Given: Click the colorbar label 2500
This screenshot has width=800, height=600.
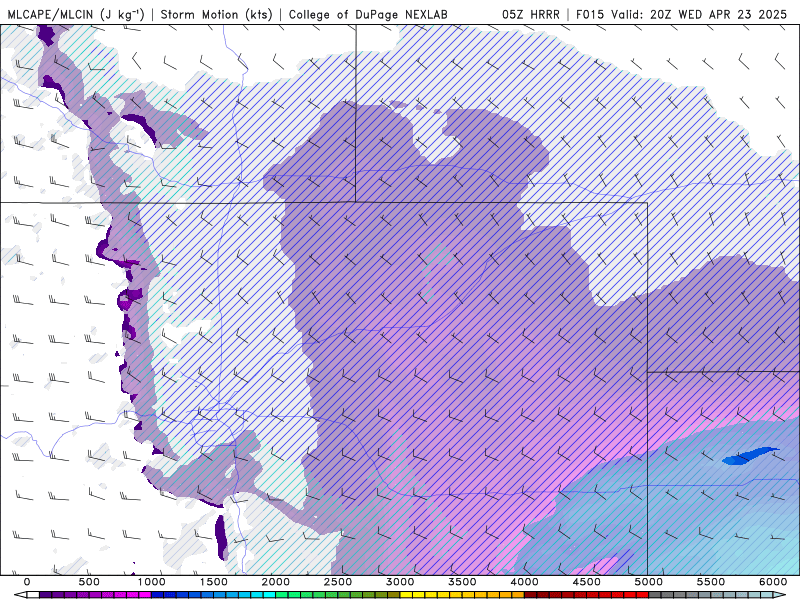Looking at the screenshot, I should (338, 582).
